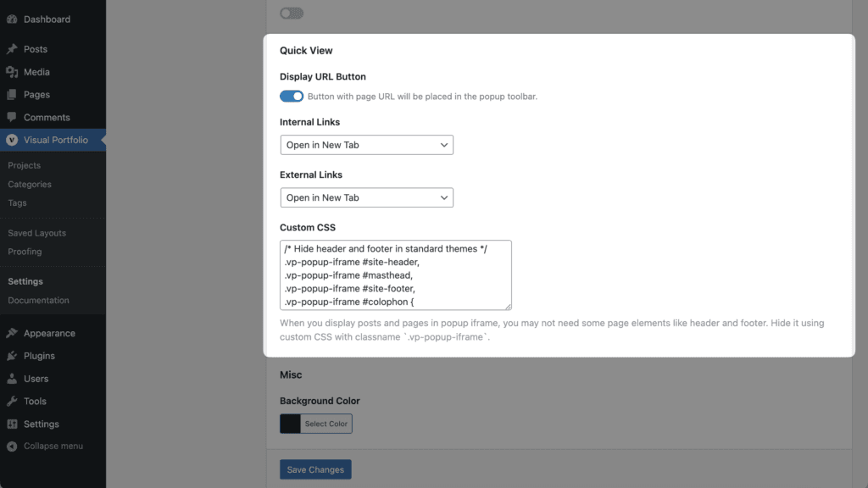The width and height of the screenshot is (868, 488).
Task: Click the Visual Portfolio logo icon
Action: click(x=12, y=140)
